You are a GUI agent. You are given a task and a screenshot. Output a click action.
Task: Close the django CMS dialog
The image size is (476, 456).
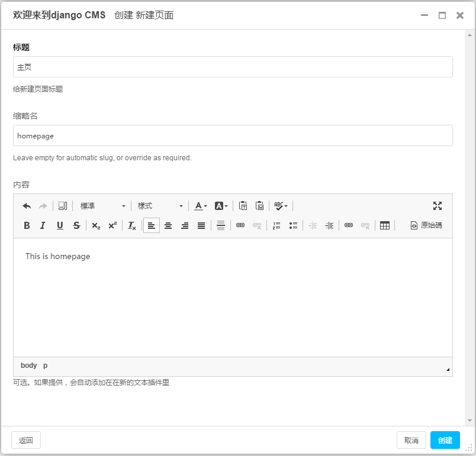coord(460,15)
